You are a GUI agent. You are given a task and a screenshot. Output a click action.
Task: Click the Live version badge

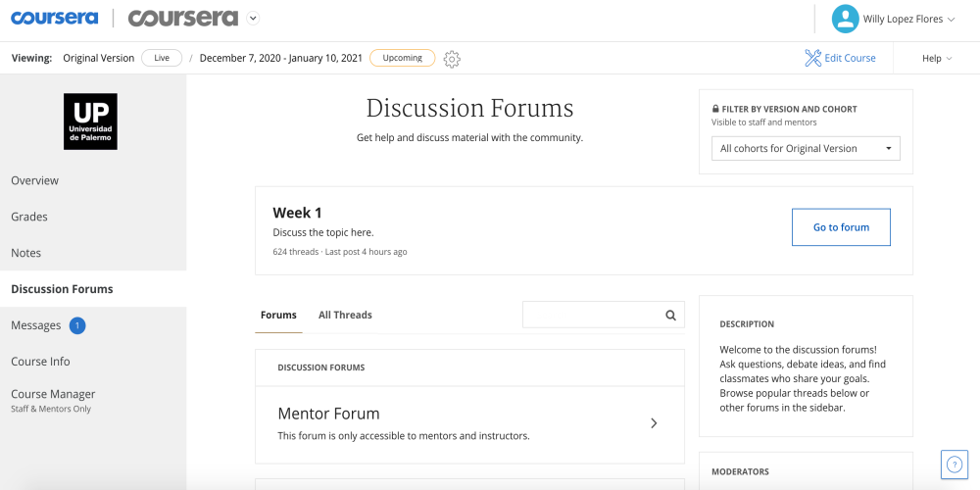[x=162, y=58]
